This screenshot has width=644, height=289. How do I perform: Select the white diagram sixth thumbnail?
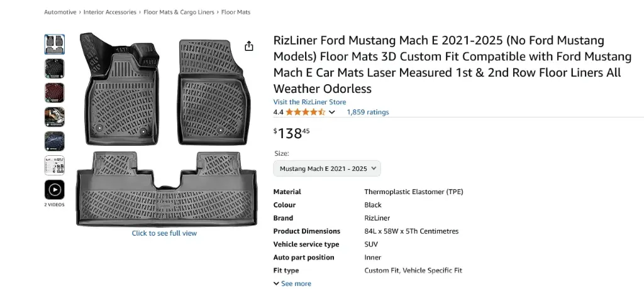(x=54, y=165)
